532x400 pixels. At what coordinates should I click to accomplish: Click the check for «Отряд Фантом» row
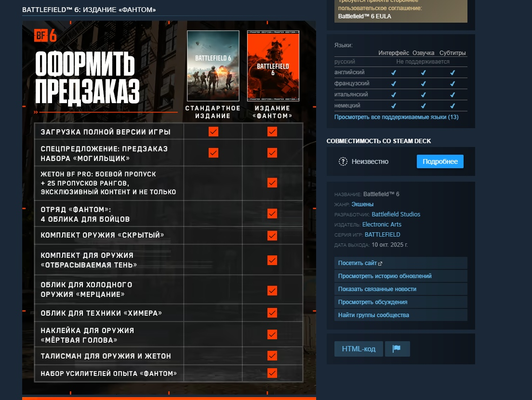click(x=272, y=213)
